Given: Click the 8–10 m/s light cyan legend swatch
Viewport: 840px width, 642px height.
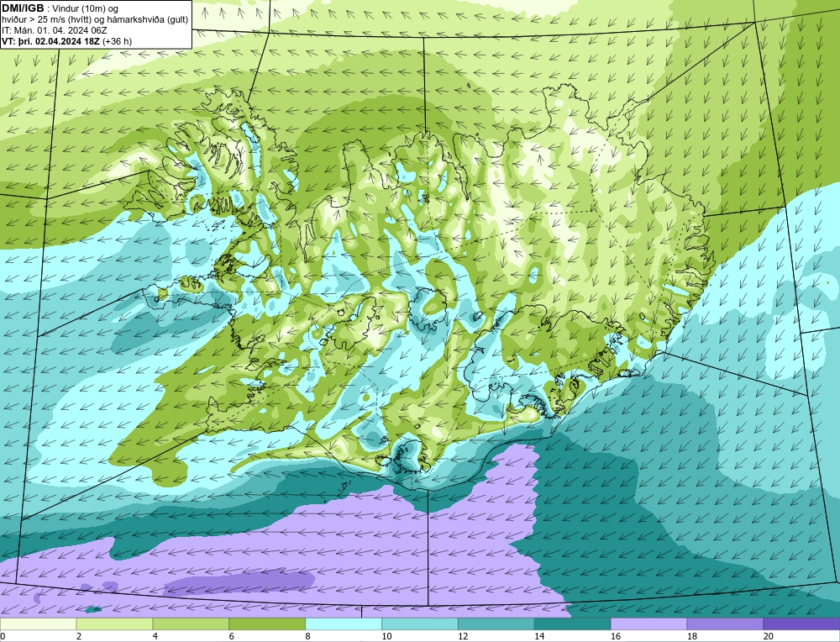Looking at the screenshot, I should (x=344, y=624).
